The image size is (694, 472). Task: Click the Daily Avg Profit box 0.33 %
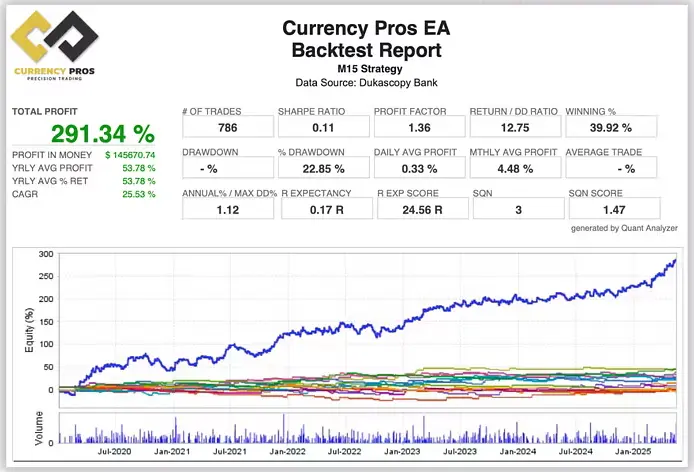(419, 168)
